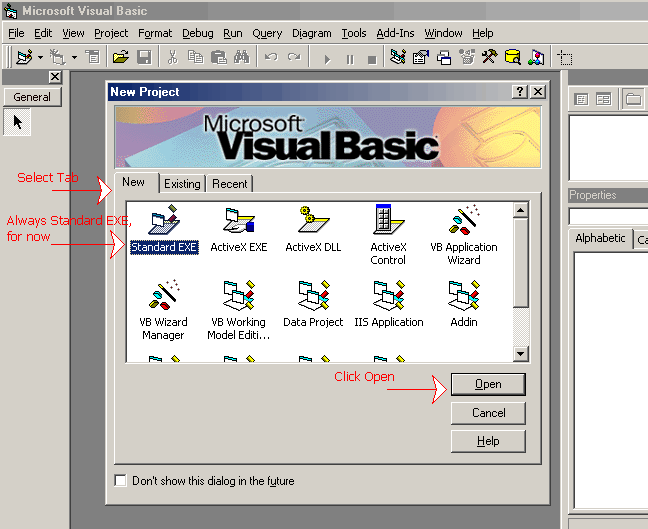Click View Code icon in Project panel
The image size is (648, 529).
[x=581, y=99]
